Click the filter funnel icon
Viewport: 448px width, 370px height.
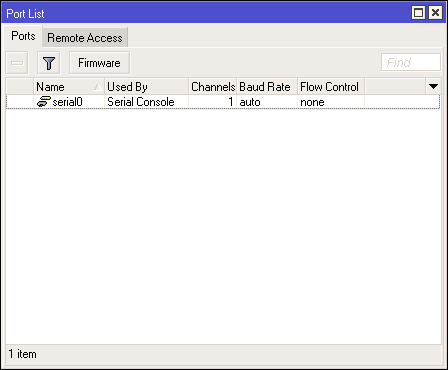tap(49, 63)
